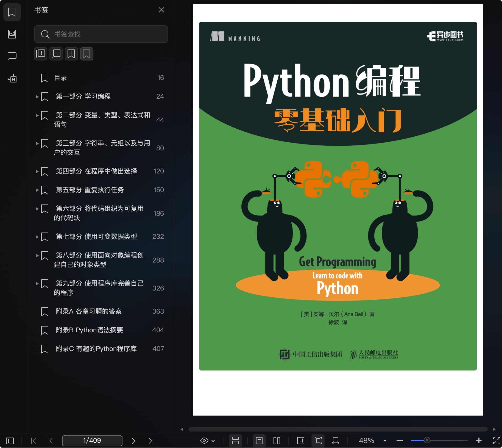Close the bookmarks panel
This screenshot has width=502, height=448.
coord(161,10)
